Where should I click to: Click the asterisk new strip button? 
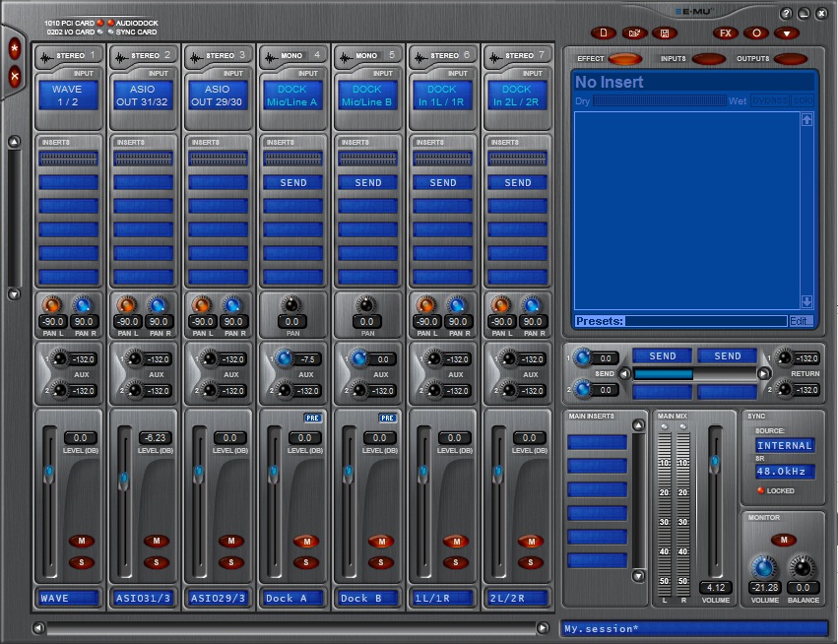coord(15,48)
